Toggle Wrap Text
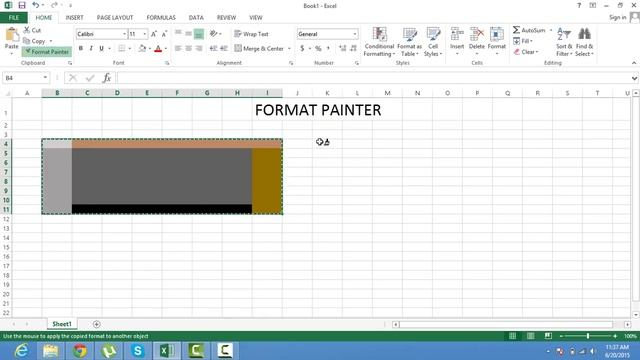Image resolution: width=640 pixels, height=360 pixels. click(251, 34)
